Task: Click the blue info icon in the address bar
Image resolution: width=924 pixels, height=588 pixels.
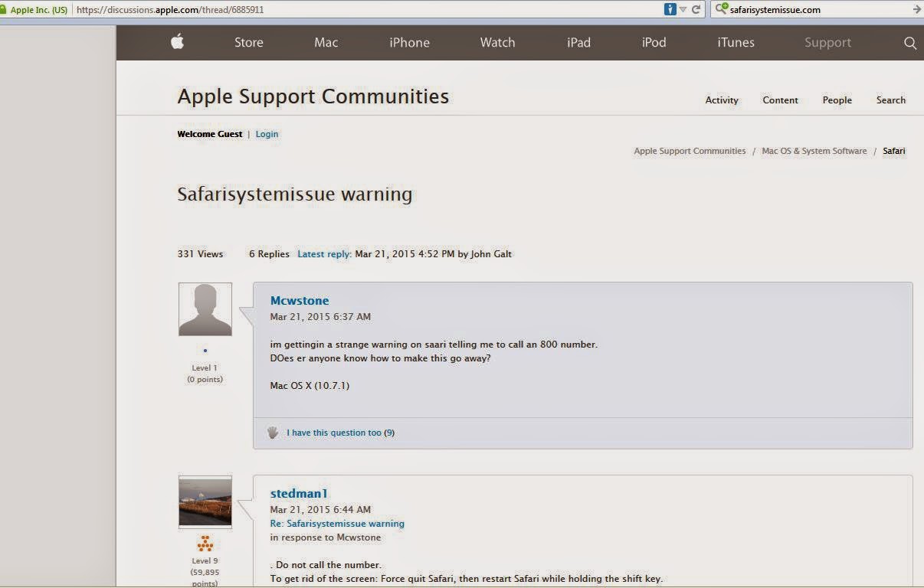Action: click(670, 9)
